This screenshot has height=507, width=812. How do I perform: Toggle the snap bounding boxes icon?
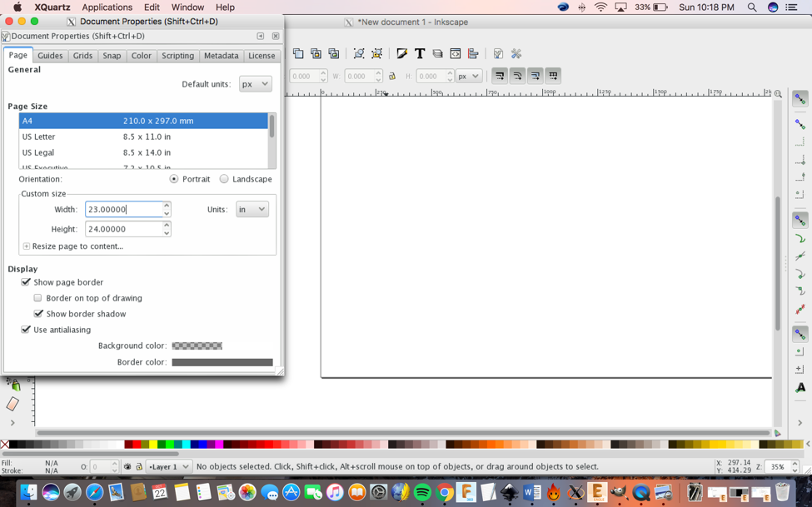[x=800, y=124]
